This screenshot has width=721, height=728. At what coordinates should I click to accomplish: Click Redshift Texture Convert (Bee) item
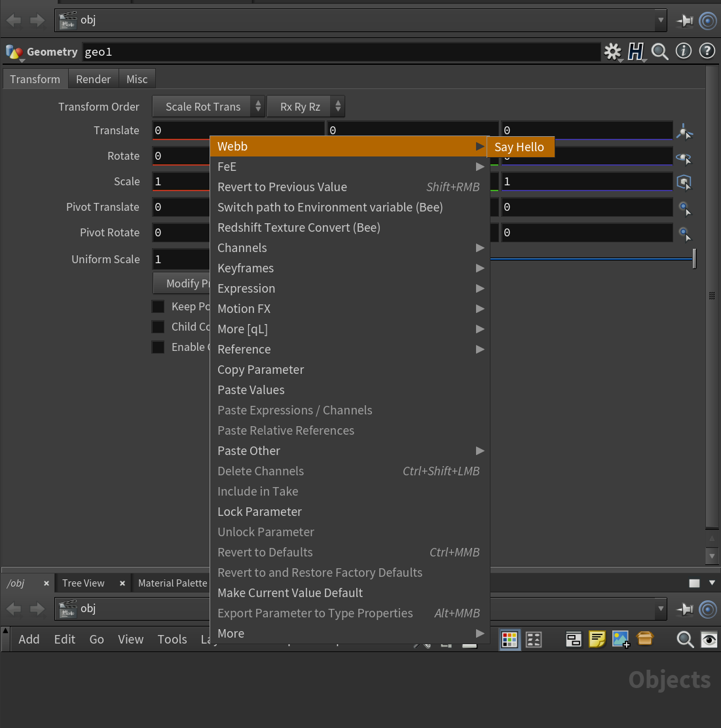click(350, 228)
